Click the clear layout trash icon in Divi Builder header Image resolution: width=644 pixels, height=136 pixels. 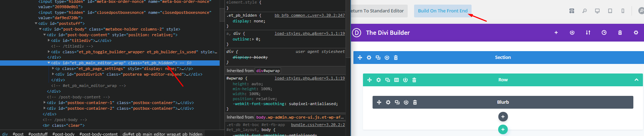point(620,33)
